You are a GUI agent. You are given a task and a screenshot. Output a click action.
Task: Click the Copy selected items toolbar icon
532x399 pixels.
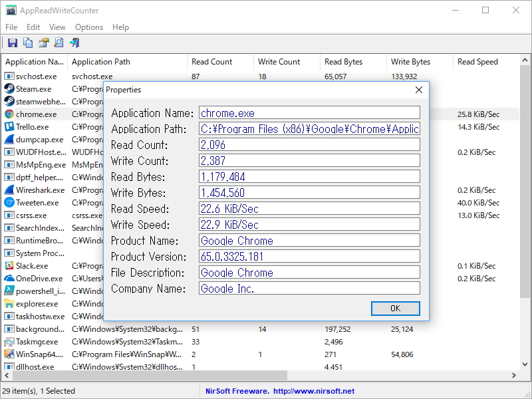point(28,43)
